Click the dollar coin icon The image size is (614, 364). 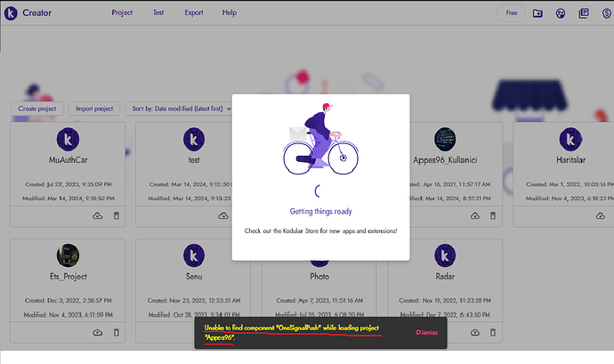point(607,13)
